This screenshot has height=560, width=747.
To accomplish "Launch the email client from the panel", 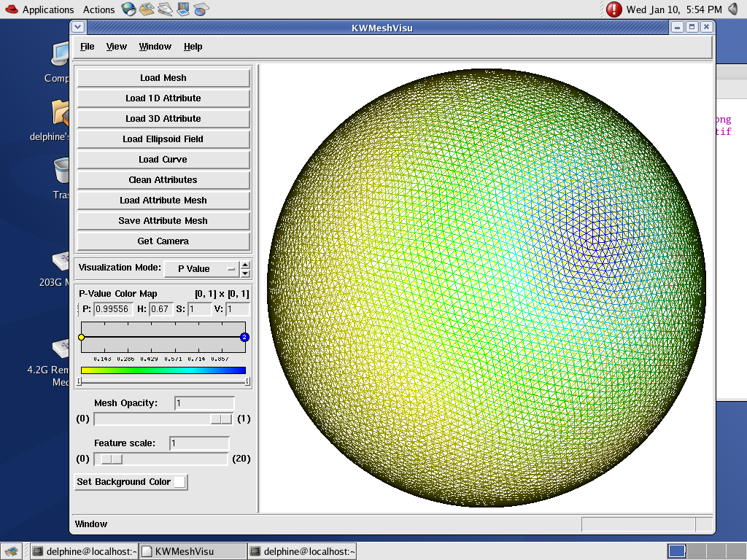I will coord(147,9).
